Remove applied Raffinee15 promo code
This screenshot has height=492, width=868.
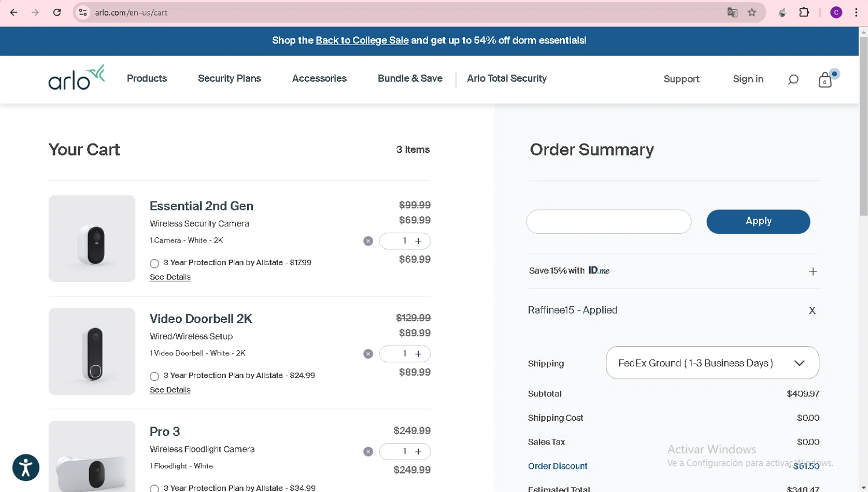coord(812,311)
